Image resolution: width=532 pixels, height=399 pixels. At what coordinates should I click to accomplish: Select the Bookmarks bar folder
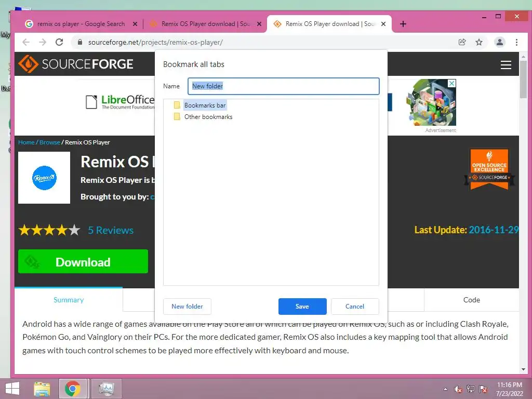point(205,105)
